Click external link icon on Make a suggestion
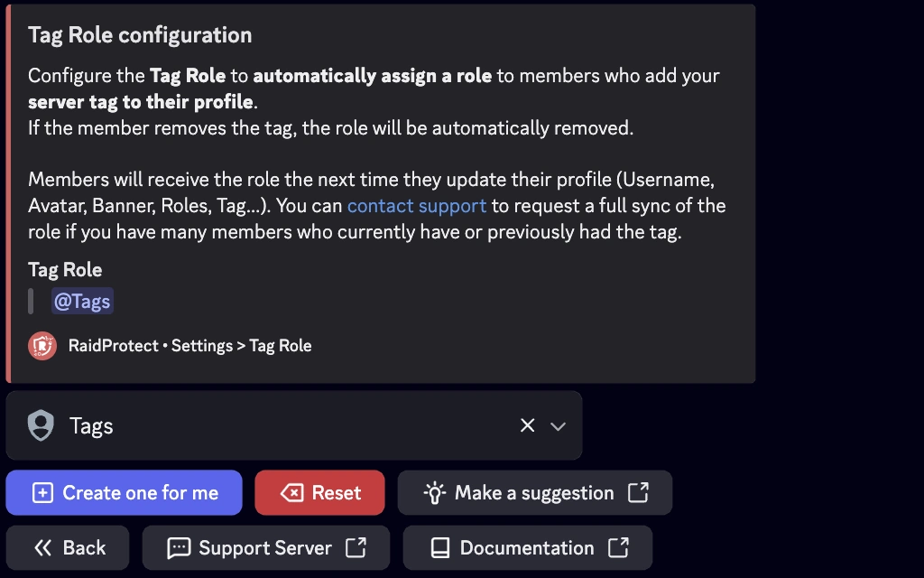The image size is (924, 578). coord(638,492)
